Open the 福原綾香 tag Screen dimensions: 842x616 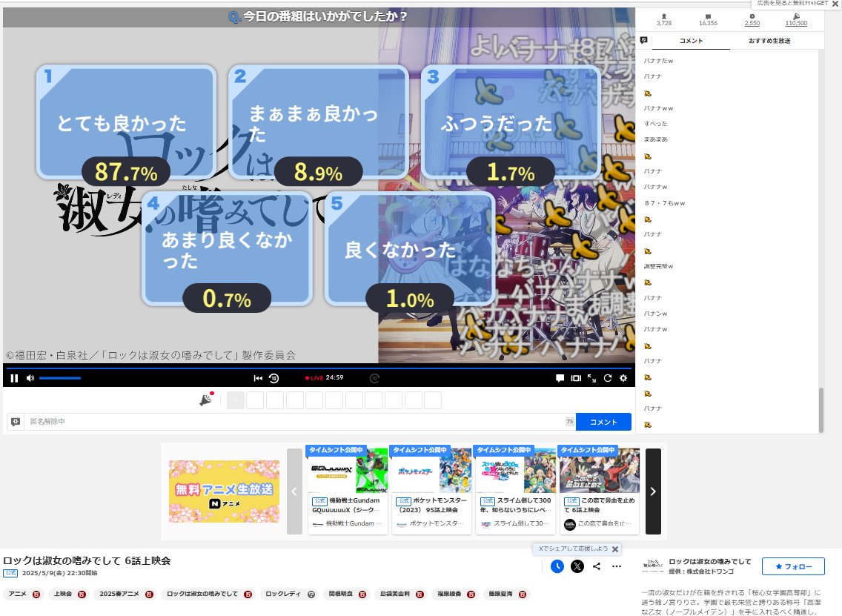coord(449,594)
